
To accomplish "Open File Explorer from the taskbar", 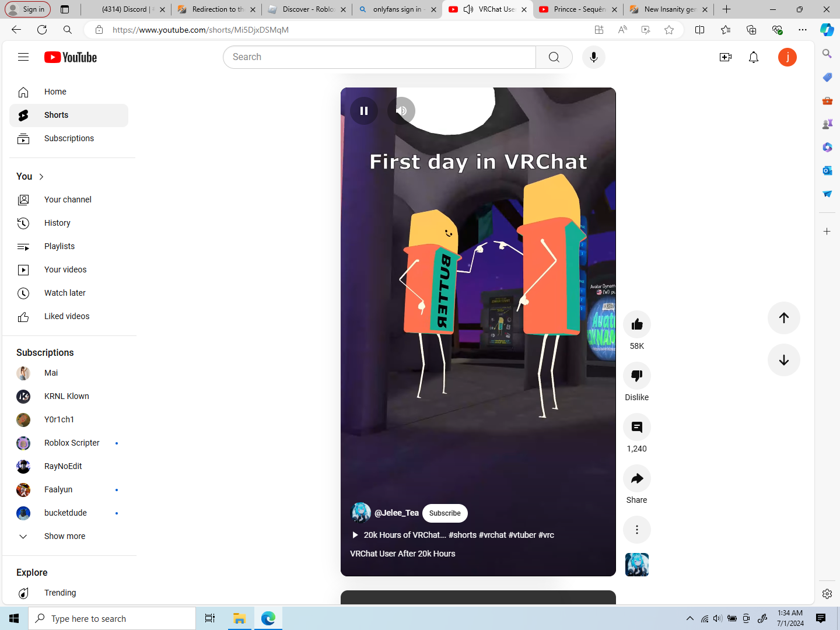I will tap(239, 618).
